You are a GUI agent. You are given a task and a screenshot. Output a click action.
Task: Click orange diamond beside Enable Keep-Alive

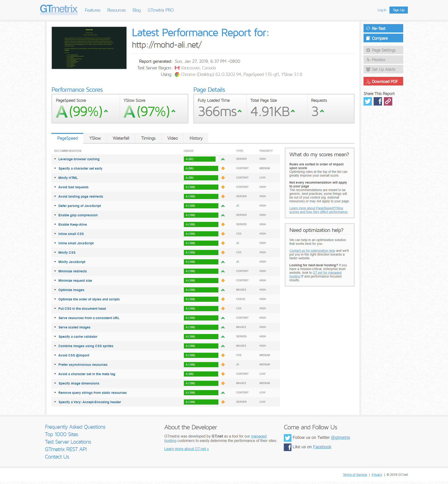(223, 224)
